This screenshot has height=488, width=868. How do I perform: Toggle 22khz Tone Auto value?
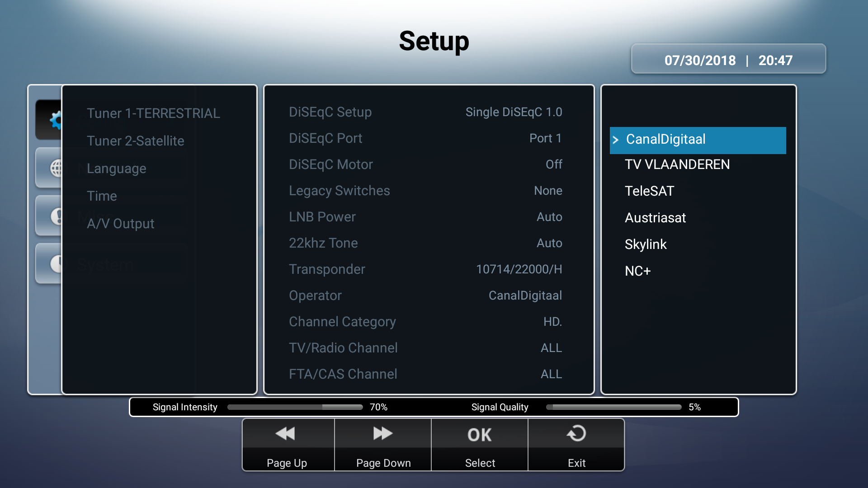549,243
